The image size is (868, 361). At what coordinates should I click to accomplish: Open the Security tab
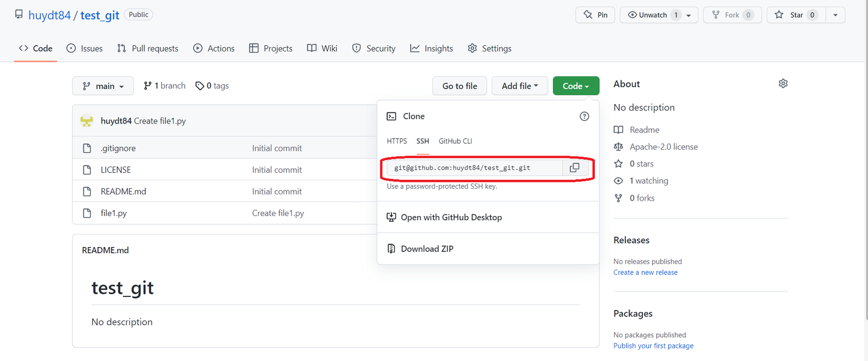click(374, 48)
